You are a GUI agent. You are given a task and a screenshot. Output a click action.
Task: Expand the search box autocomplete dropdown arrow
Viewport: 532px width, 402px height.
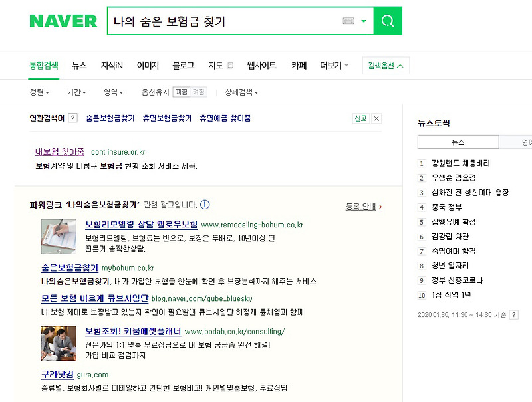point(364,21)
